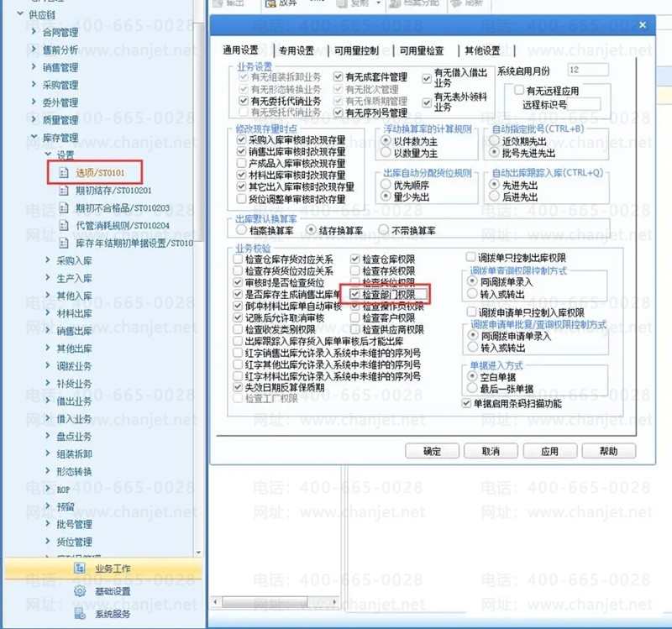672x629 pixels.
Task: Select the 形态转换 tree item
Action: click(74, 471)
